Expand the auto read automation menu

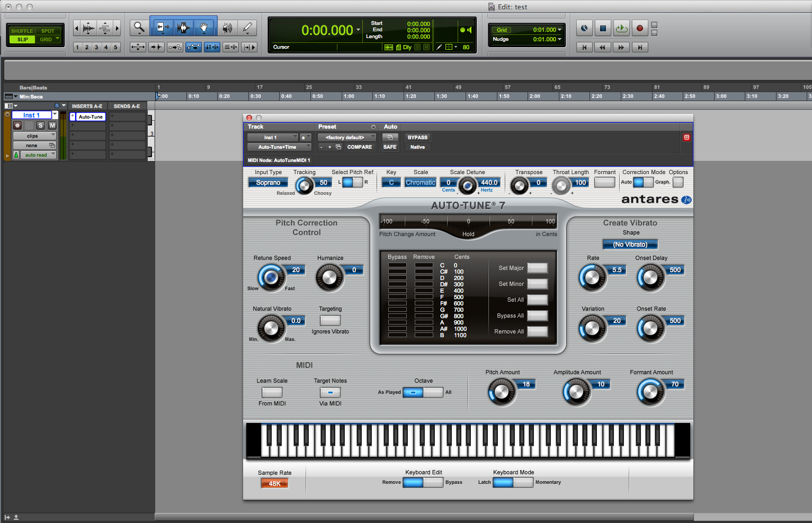click(x=36, y=155)
